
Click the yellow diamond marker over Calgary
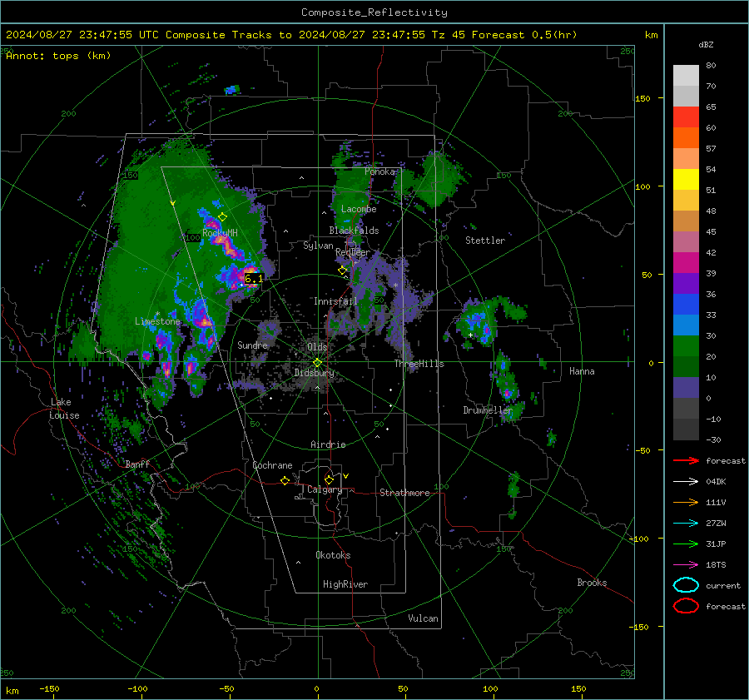pyautogui.click(x=329, y=479)
